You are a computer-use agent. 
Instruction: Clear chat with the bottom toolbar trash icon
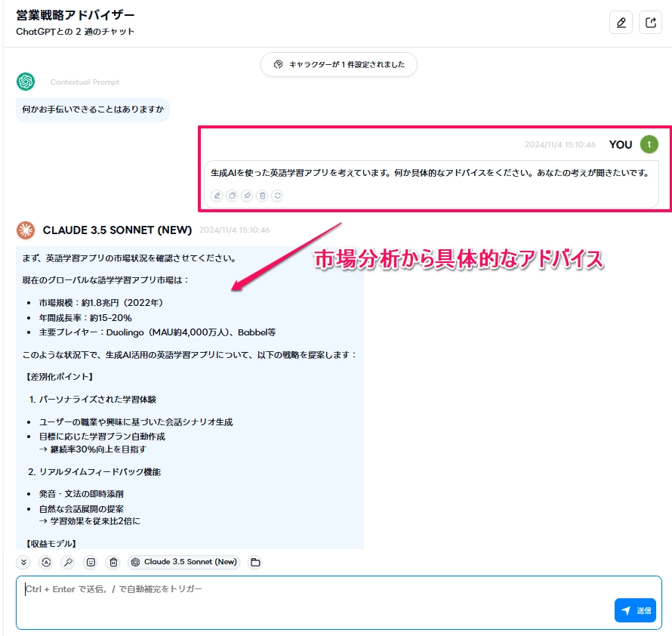tap(113, 562)
